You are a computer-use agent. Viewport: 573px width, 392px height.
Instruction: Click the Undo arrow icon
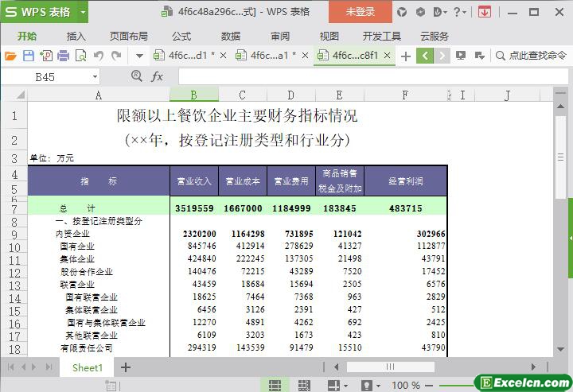point(99,56)
